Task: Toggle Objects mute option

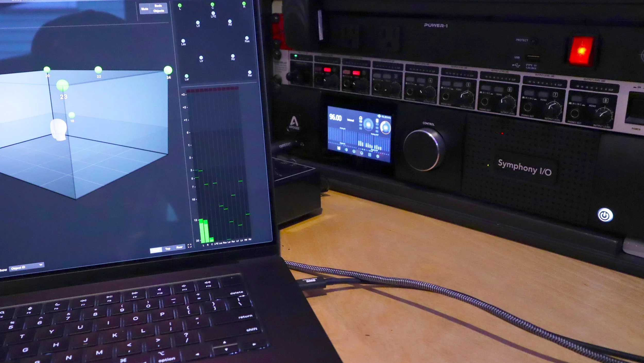Action: [158, 11]
